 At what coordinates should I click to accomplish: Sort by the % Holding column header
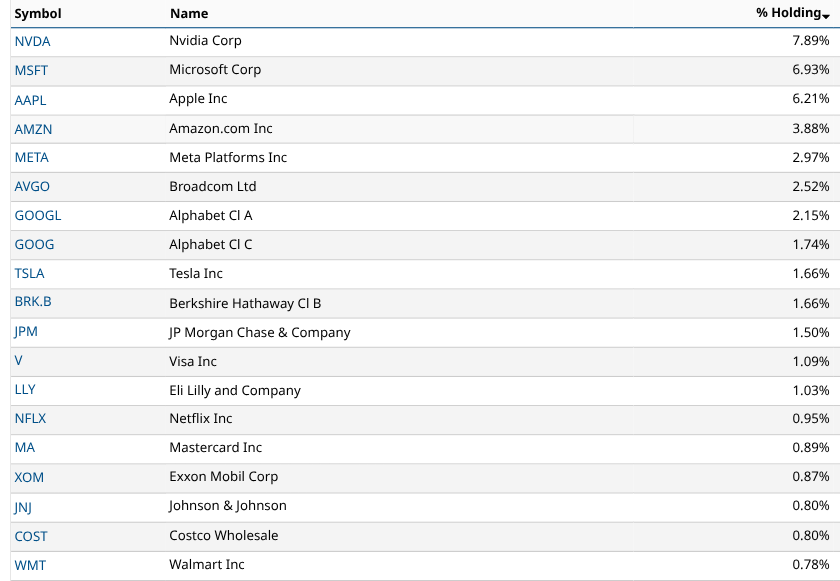click(x=792, y=13)
